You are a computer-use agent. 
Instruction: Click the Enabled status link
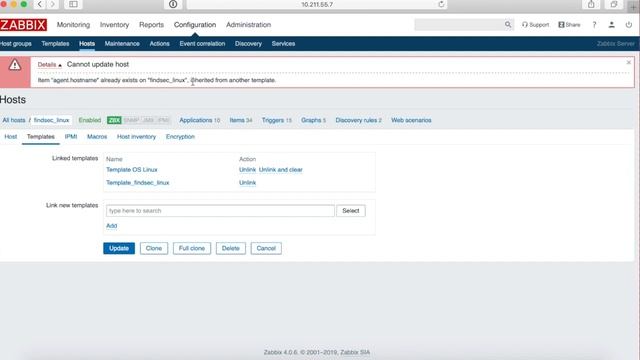point(90,120)
